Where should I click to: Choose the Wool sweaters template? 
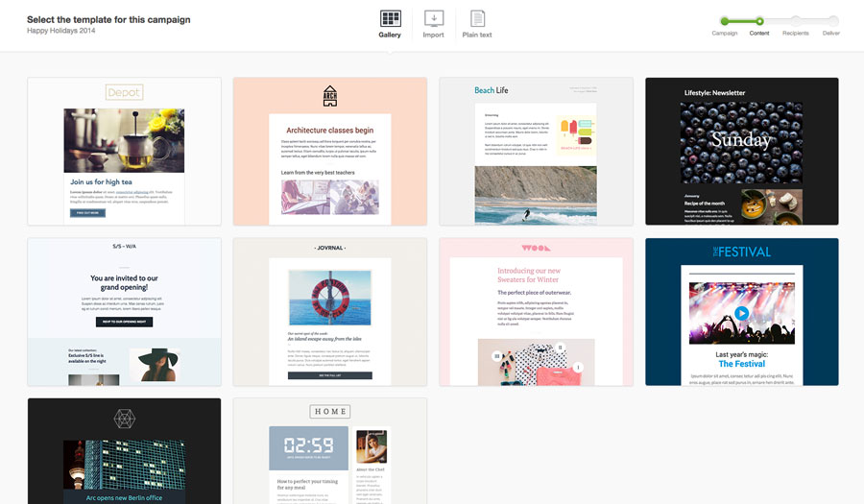(536, 312)
